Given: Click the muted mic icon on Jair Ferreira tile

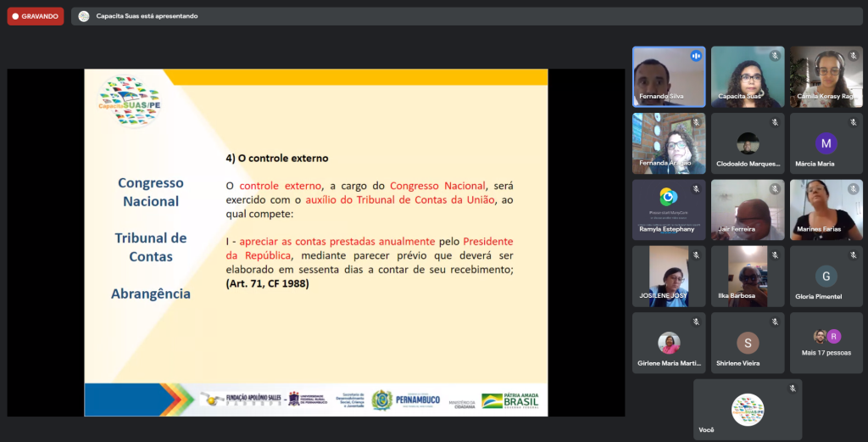Looking at the screenshot, I should 774,189.
